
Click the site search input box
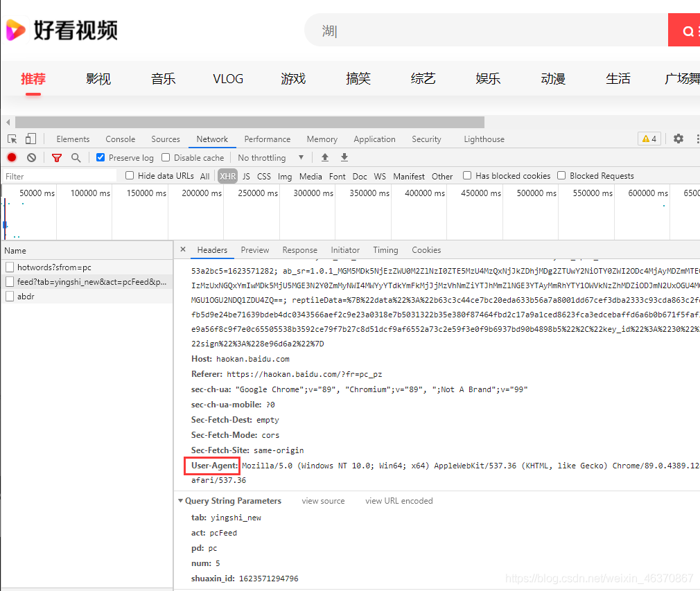click(x=486, y=30)
